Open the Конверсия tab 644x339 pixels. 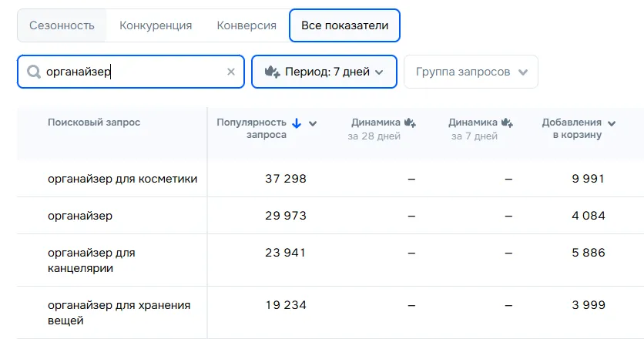(x=247, y=25)
